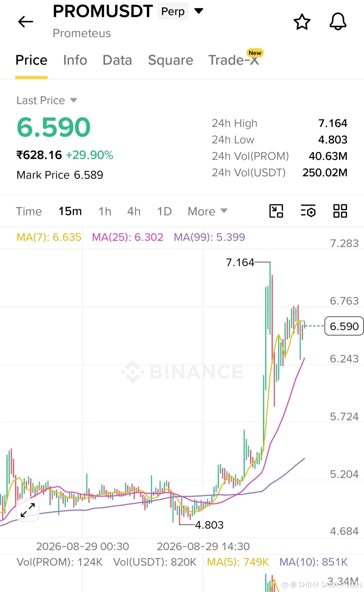This screenshot has width=364, height=592.
Task: Switch to the Price tab
Action: click(31, 60)
